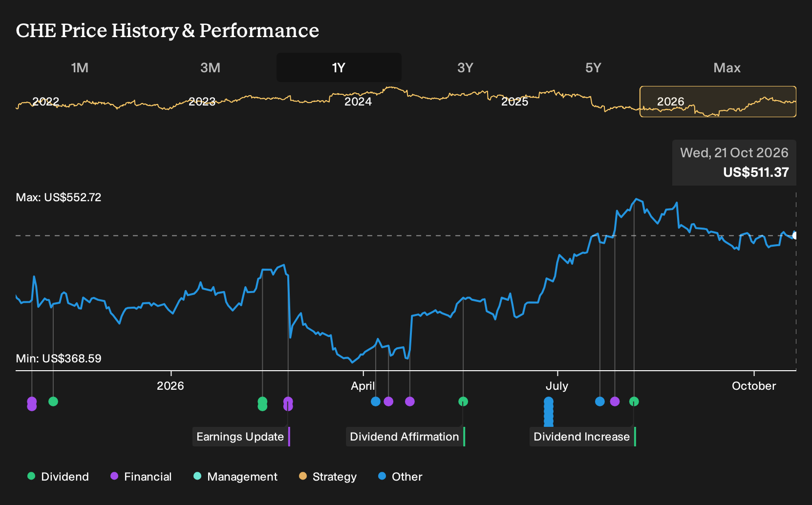The image size is (812, 505).
Task: Click the 2023 section of overview chart
Action: tap(202, 102)
